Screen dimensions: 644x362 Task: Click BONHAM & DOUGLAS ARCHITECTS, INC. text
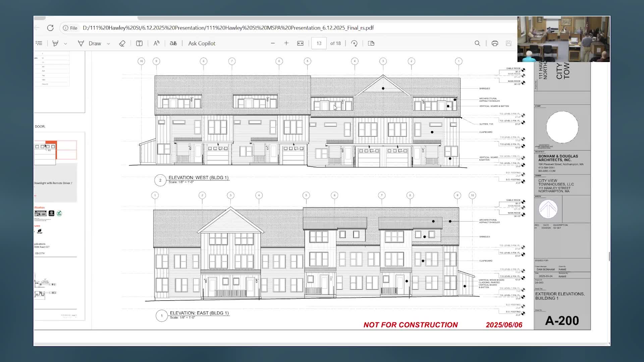coord(558,158)
